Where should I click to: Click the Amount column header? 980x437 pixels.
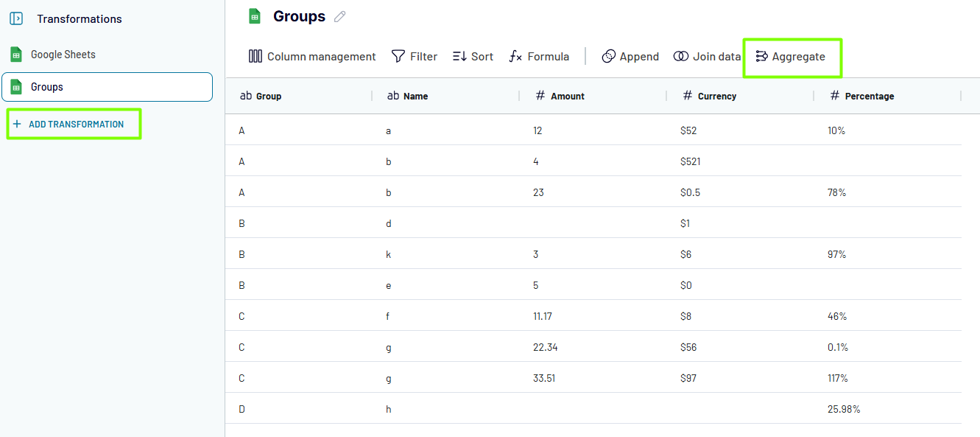567,97
